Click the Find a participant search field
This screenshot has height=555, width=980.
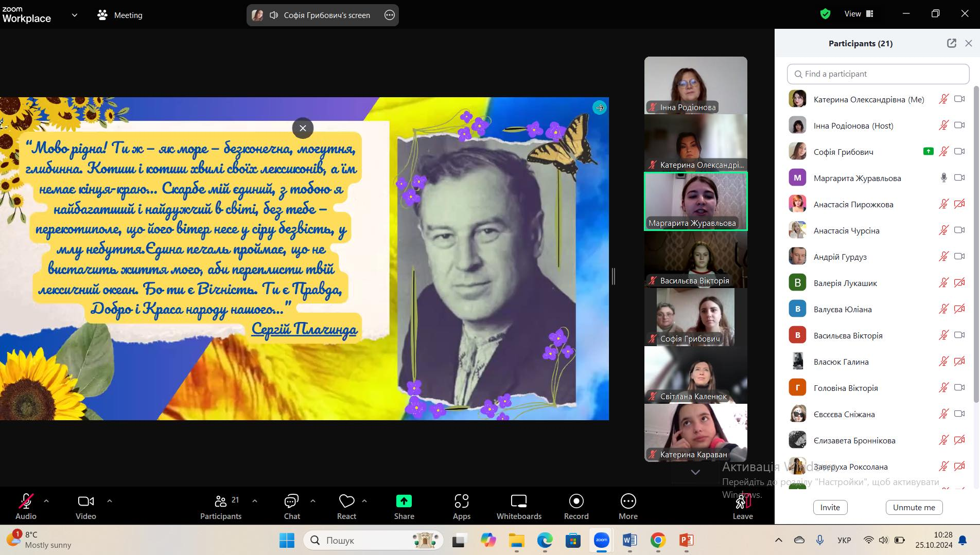pyautogui.click(x=878, y=74)
